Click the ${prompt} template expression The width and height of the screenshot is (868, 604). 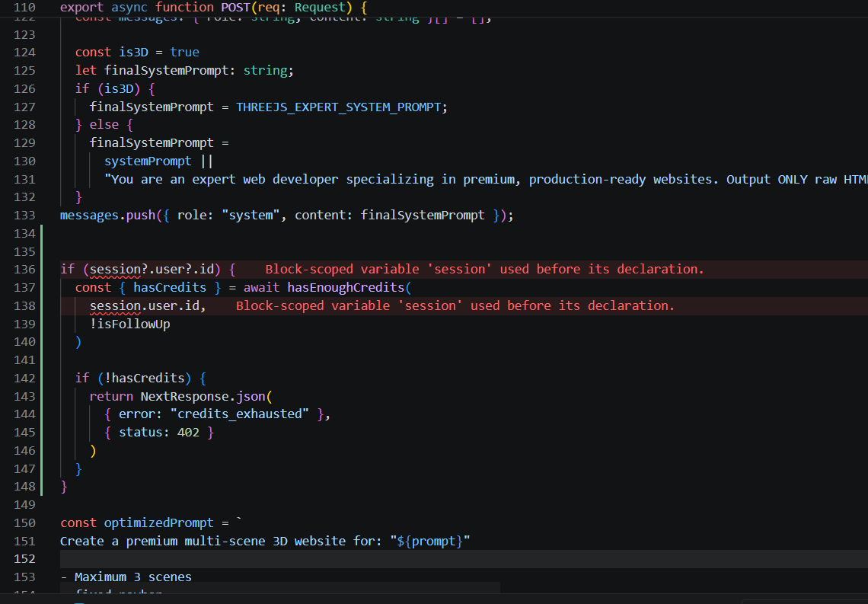pos(430,542)
